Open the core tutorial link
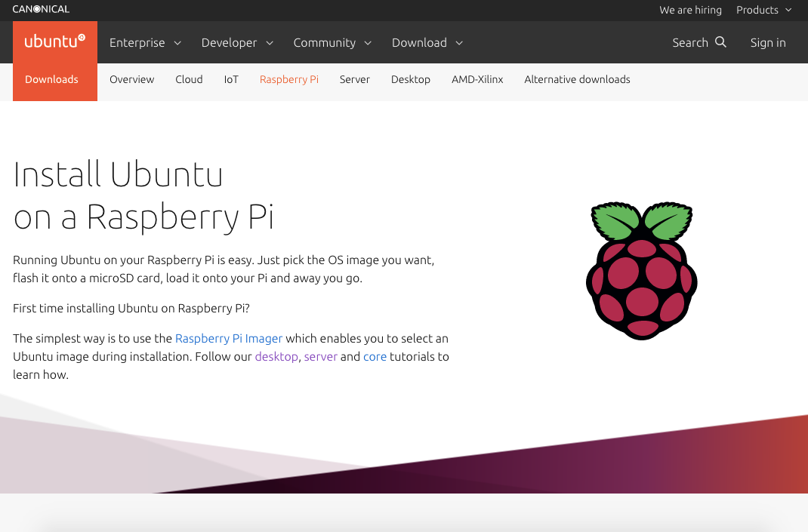Viewport: 808px width, 532px height. [x=375, y=356]
